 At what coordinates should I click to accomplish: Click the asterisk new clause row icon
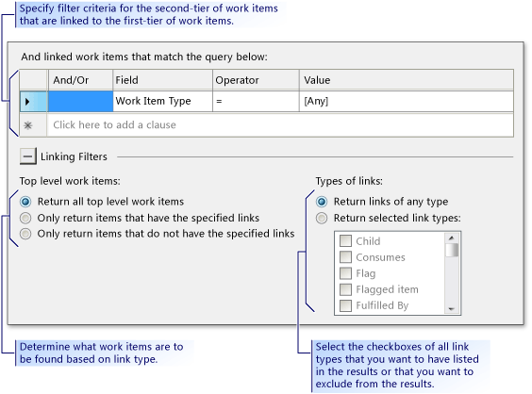click(x=33, y=125)
